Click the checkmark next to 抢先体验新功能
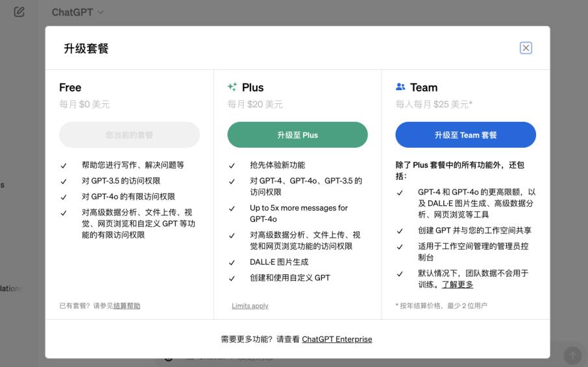The width and height of the screenshot is (588, 367). pyautogui.click(x=232, y=165)
